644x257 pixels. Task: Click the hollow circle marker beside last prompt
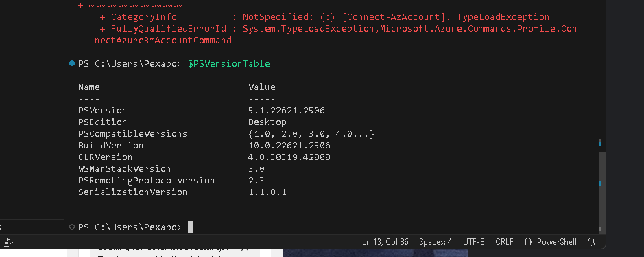pos(72,227)
